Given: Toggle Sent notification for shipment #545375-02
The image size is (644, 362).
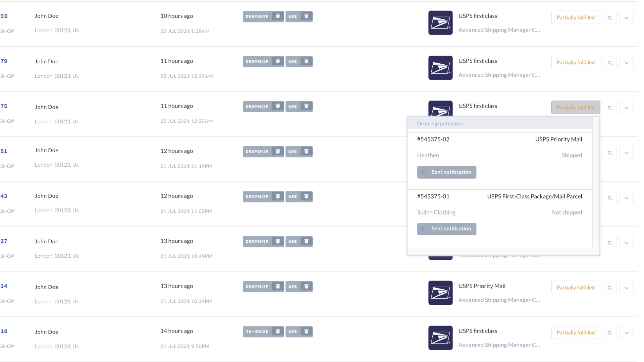Looking at the screenshot, I should tap(447, 172).
